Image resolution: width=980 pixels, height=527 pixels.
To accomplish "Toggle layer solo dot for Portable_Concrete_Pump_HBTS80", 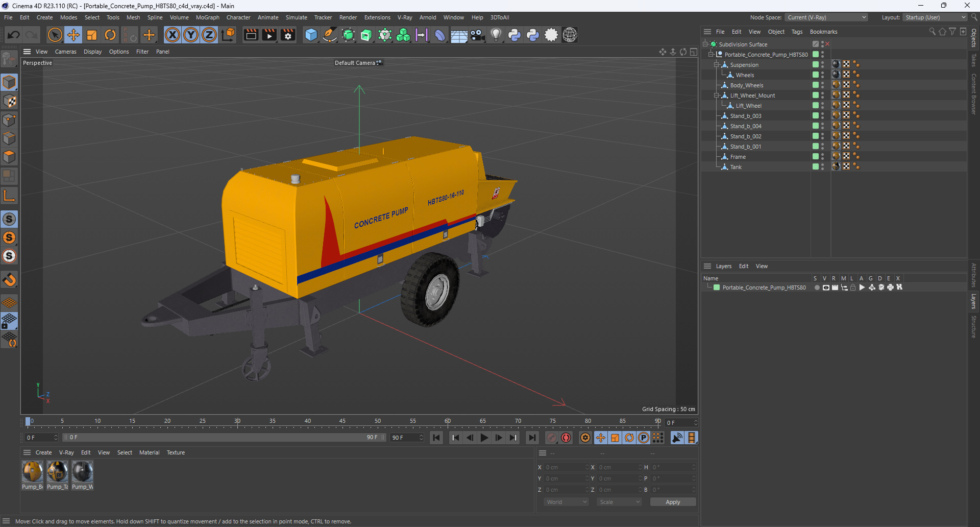I will tap(817, 288).
